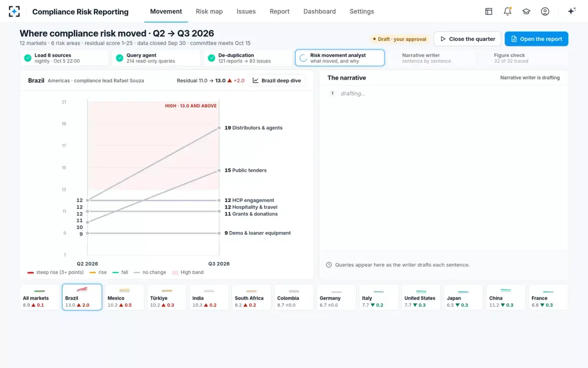The image size is (588, 368).
Task: Select the Mexico market card
Action: (x=124, y=297)
